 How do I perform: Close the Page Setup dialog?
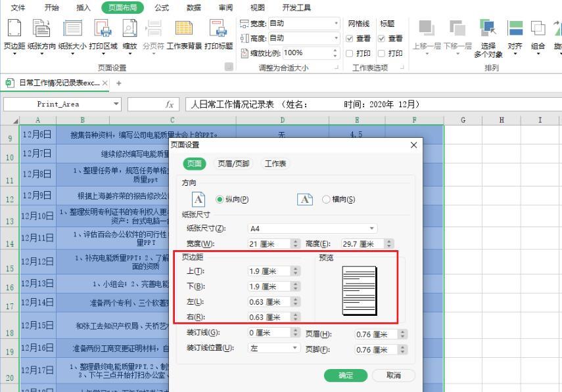click(x=413, y=144)
